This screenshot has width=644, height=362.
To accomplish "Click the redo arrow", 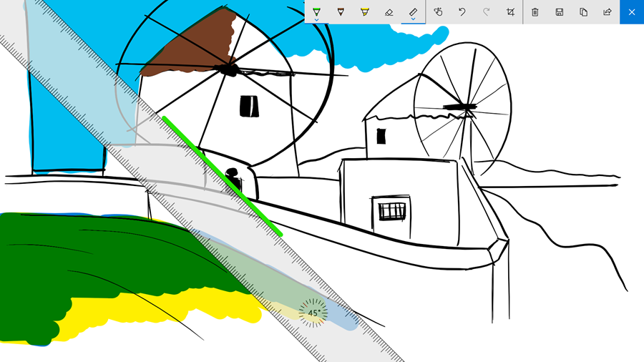I will (487, 11).
